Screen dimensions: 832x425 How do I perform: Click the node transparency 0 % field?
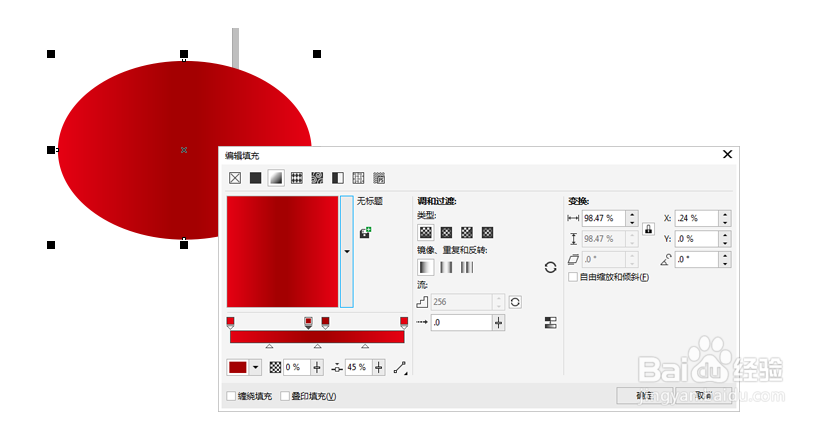click(x=297, y=367)
